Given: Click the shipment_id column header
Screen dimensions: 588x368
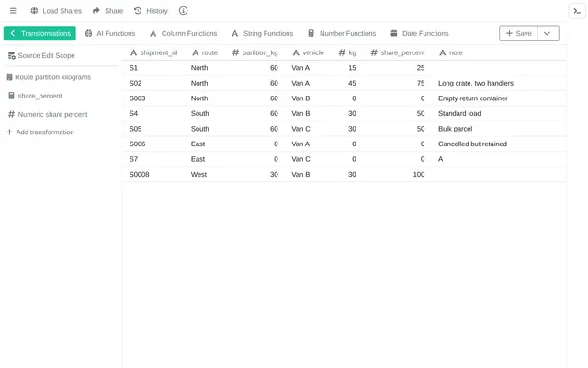Looking at the screenshot, I should 153,53.
